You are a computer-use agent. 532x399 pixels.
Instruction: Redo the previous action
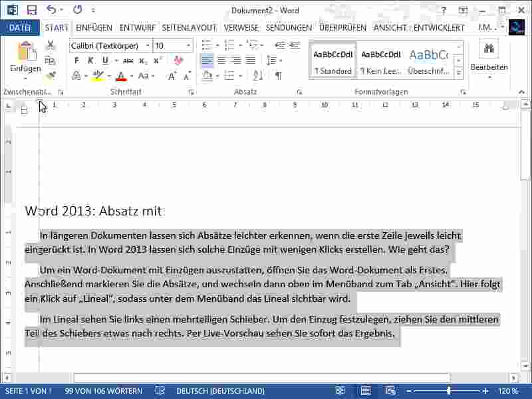click(x=77, y=10)
